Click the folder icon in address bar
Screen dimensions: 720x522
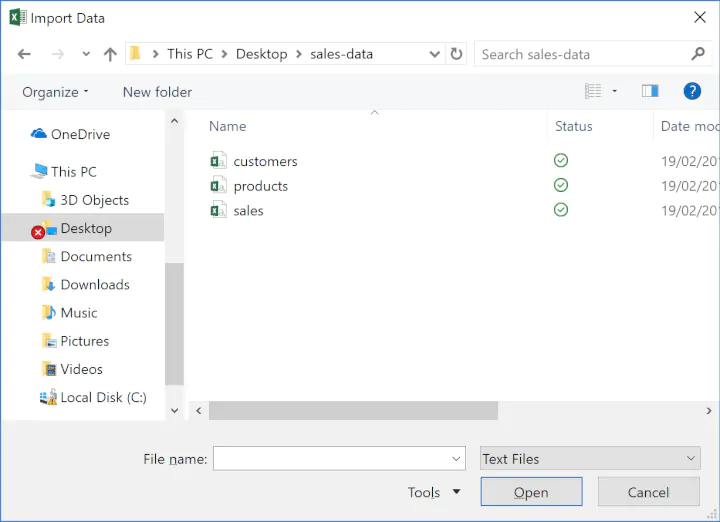point(135,53)
